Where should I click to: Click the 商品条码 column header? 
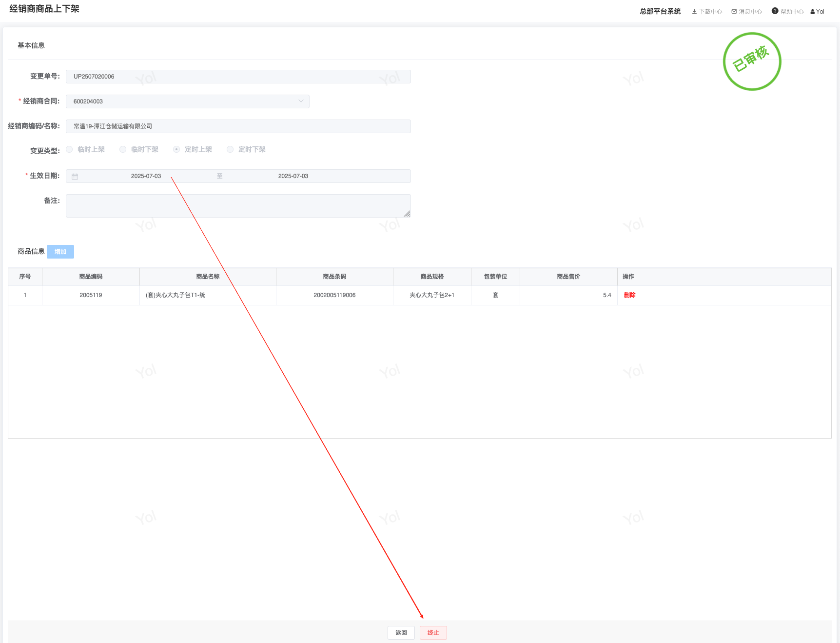point(335,277)
